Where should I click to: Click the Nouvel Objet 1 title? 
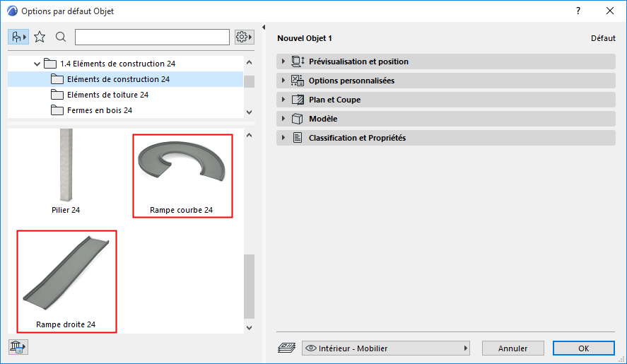(305, 38)
